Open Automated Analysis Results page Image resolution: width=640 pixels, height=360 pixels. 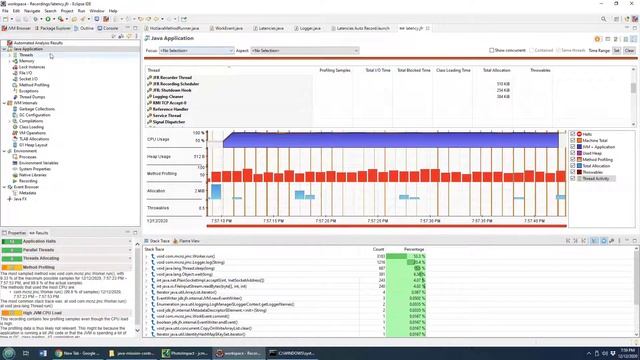pyautogui.click(x=38, y=43)
